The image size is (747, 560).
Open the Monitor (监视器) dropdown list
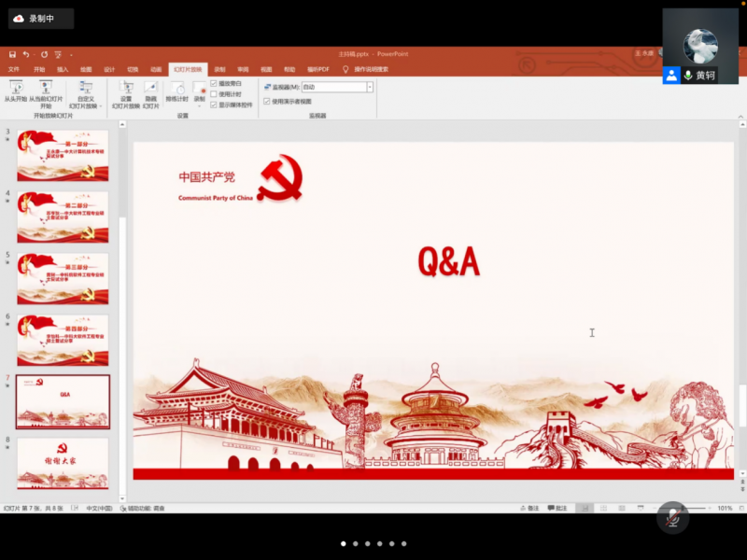click(x=370, y=87)
